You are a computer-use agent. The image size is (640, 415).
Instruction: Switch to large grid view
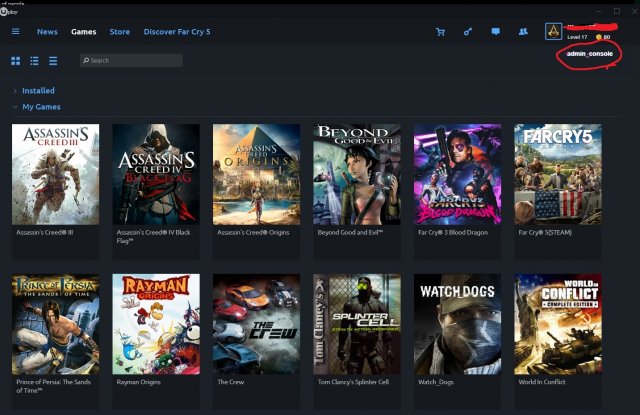coord(16,61)
